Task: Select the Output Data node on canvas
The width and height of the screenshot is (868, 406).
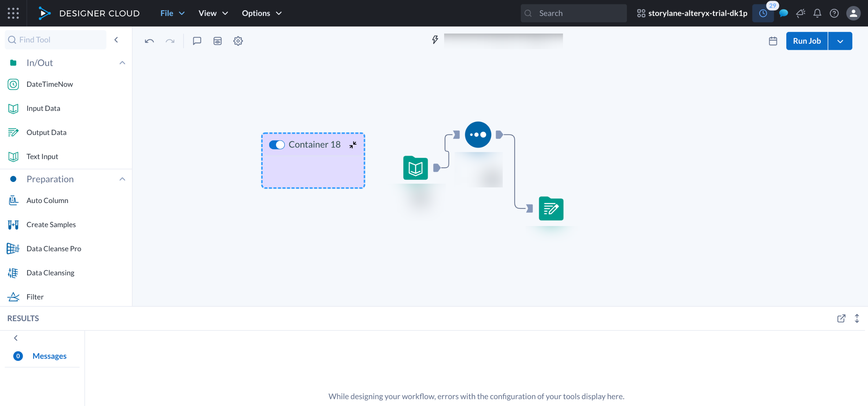Action: tap(551, 209)
